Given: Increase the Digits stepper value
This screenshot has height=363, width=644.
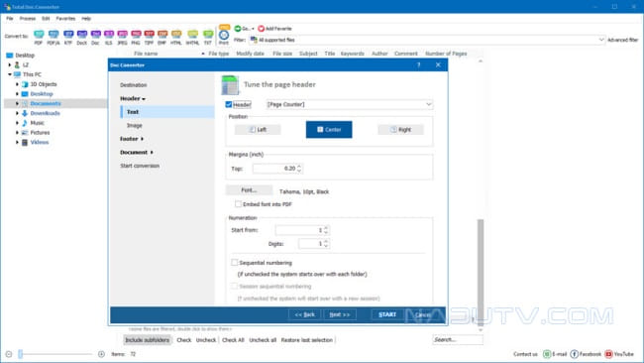Looking at the screenshot, I should click(326, 241).
